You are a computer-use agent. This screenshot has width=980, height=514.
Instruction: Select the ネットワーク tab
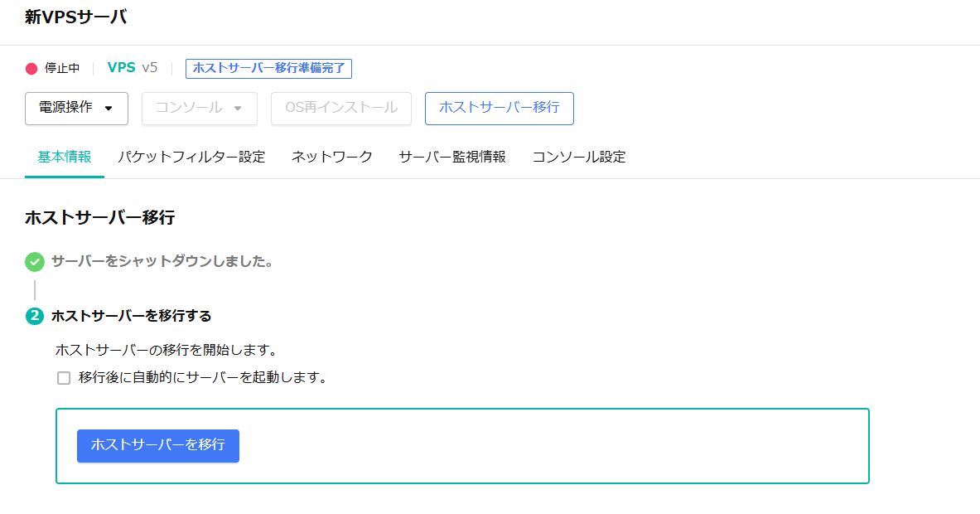pyautogui.click(x=331, y=156)
